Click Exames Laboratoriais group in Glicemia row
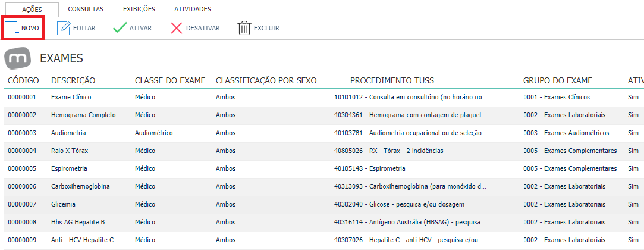 coord(564,204)
